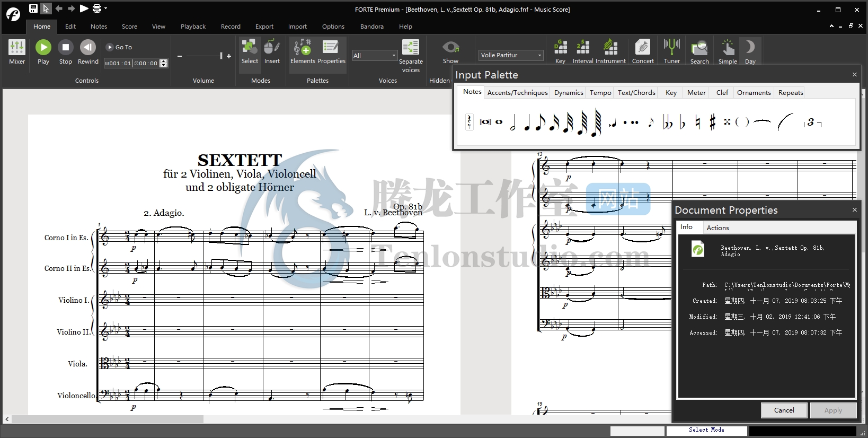Click the time position stepper arrows
868x438 pixels.
coord(164,63)
